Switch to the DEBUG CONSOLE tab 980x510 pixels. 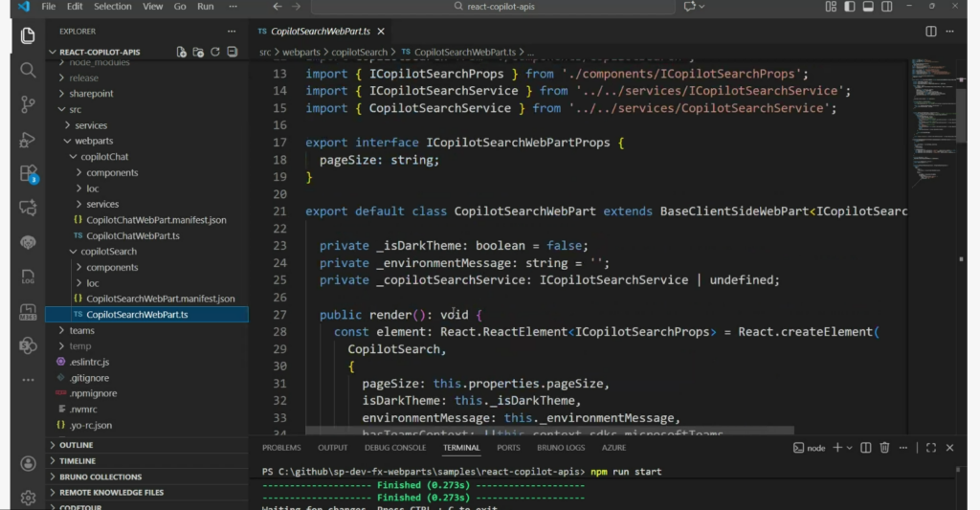point(394,448)
